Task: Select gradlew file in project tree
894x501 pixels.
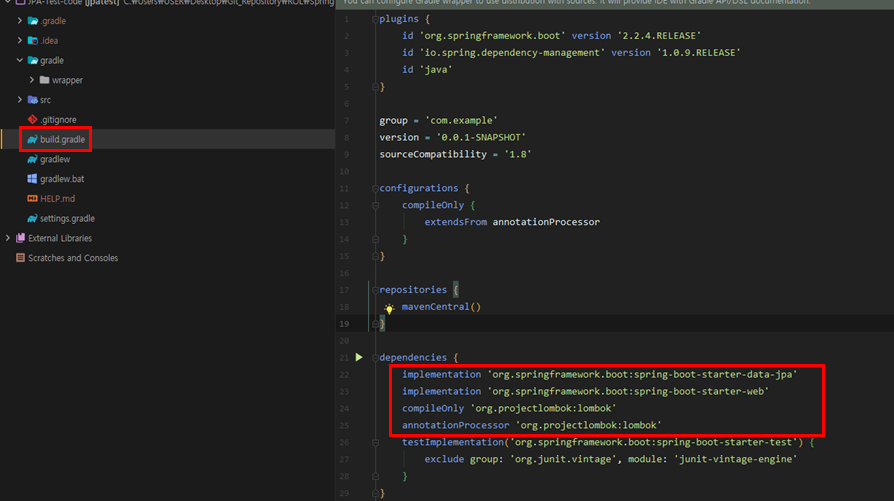Action: [55, 159]
